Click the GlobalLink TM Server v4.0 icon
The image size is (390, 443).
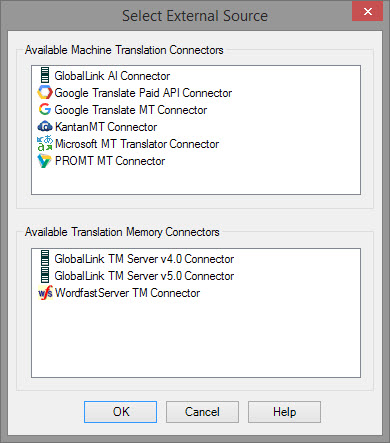pyautogui.click(x=45, y=258)
